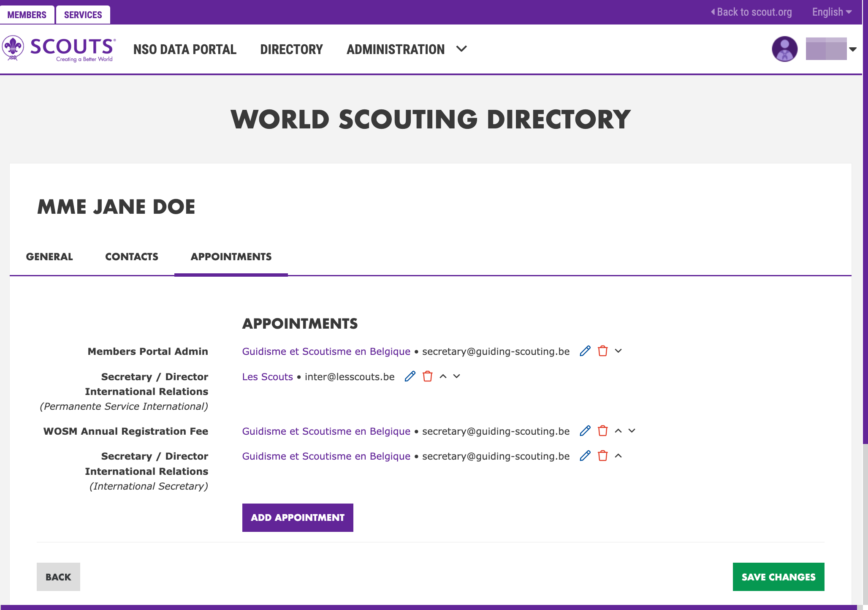Viewport: 868px width, 610px height.
Task: Move Members Portal Admin appointment down
Action: pyautogui.click(x=618, y=351)
